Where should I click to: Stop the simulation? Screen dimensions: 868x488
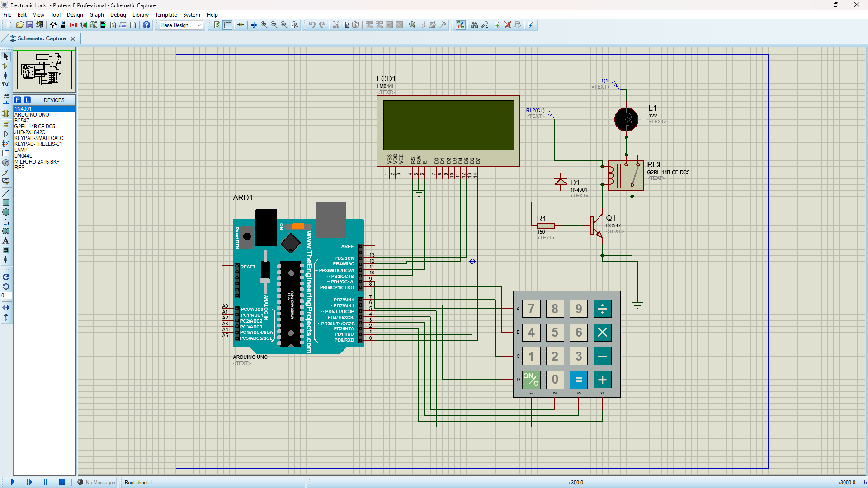point(62,482)
